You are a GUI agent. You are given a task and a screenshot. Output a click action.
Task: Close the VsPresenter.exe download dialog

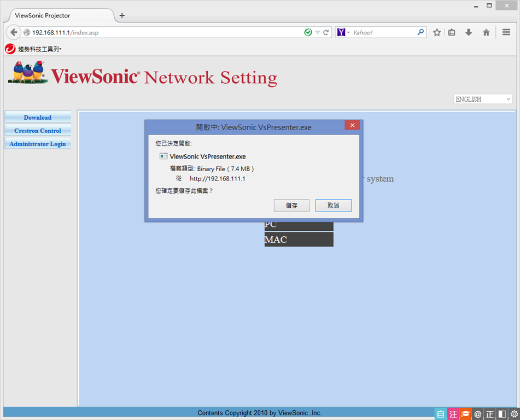click(352, 125)
